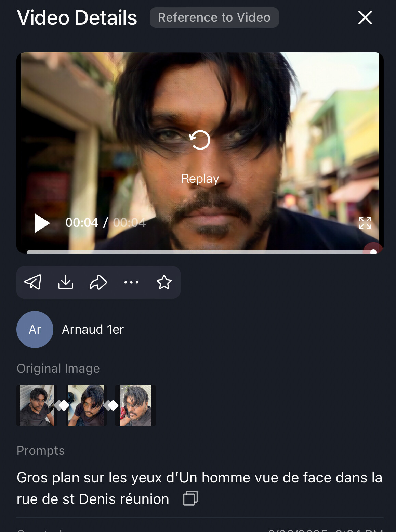This screenshot has height=532, width=396.
Task: Copy the prompt text
Action: pyautogui.click(x=190, y=498)
